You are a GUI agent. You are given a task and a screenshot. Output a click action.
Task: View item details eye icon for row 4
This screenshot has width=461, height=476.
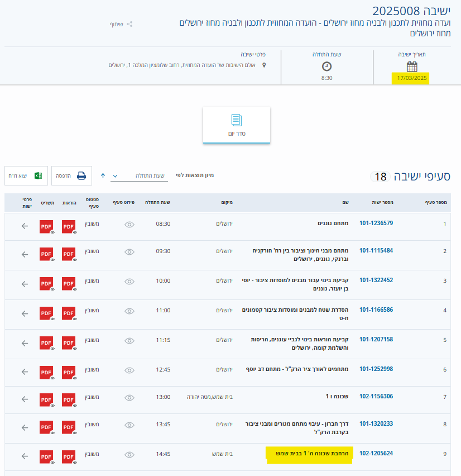tap(129, 311)
